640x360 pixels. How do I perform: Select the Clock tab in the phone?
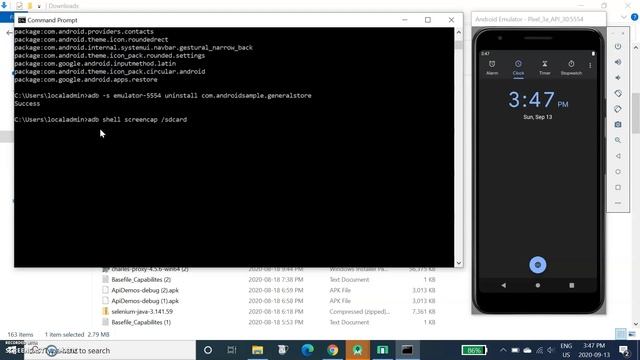(x=518, y=68)
